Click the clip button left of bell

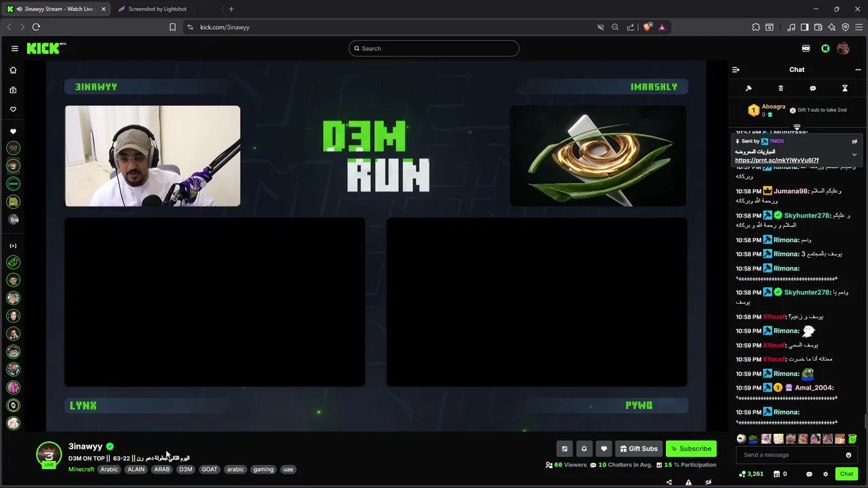pos(564,449)
